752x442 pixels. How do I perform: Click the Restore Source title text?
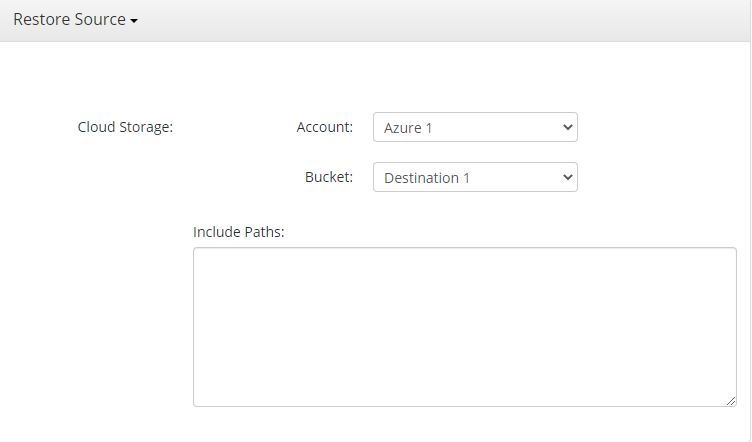(x=70, y=20)
